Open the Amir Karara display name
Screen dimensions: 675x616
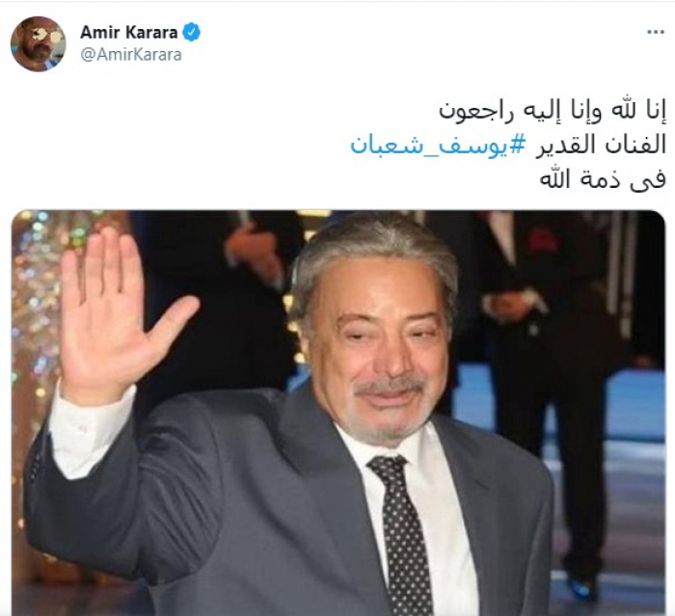(129, 32)
